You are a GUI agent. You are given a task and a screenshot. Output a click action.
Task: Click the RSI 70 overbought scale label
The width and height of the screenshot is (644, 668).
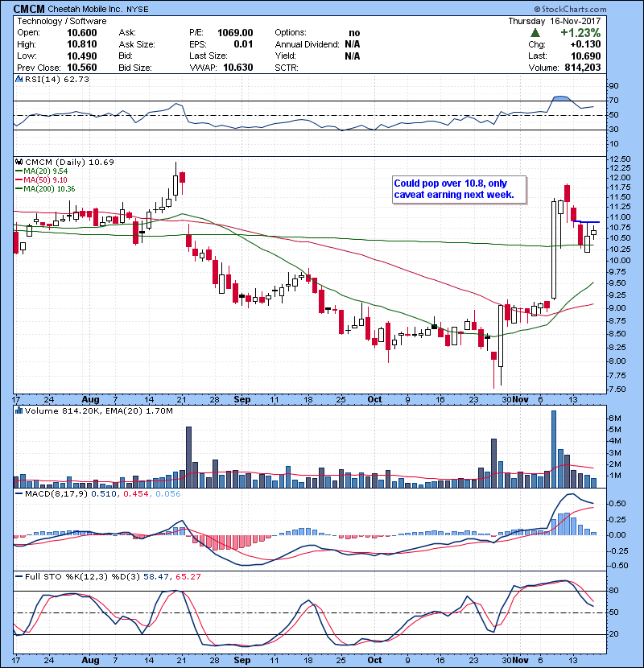coord(614,101)
